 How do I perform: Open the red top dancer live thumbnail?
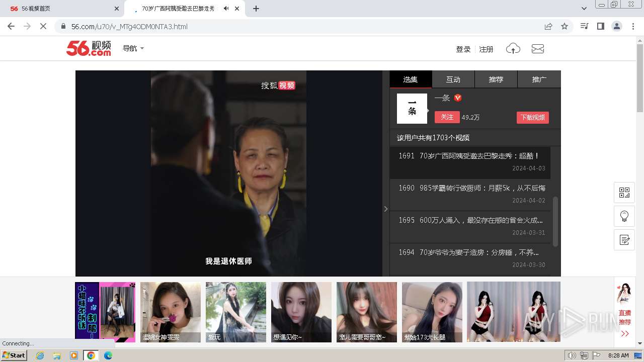tap(514, 312)
